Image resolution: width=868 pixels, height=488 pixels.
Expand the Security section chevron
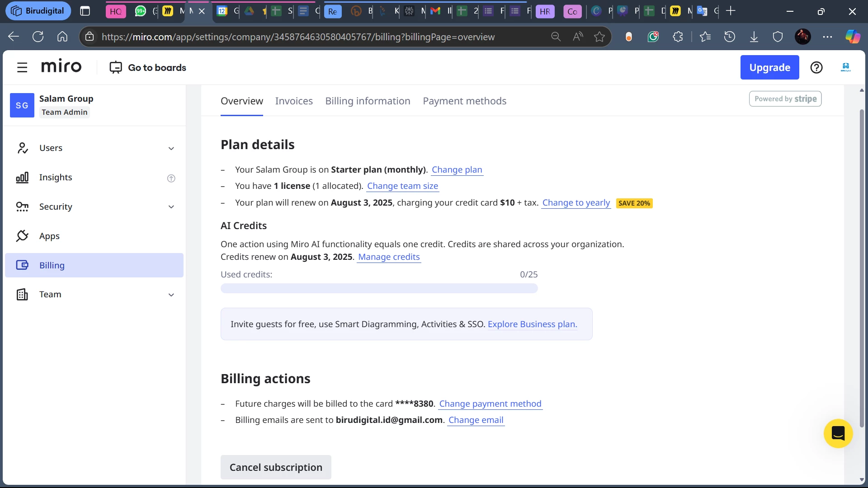pyautogui.click(x=171, y=207)
